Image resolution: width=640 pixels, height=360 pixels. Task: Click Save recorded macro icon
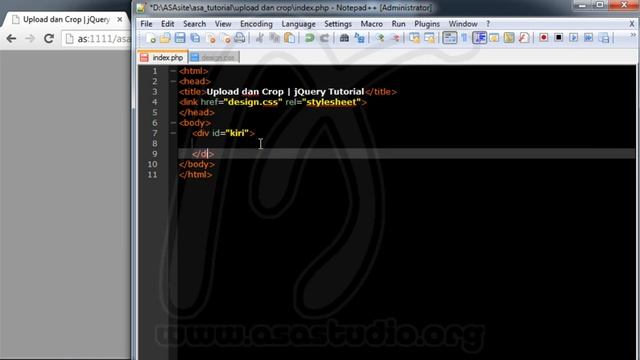(604, 38)
